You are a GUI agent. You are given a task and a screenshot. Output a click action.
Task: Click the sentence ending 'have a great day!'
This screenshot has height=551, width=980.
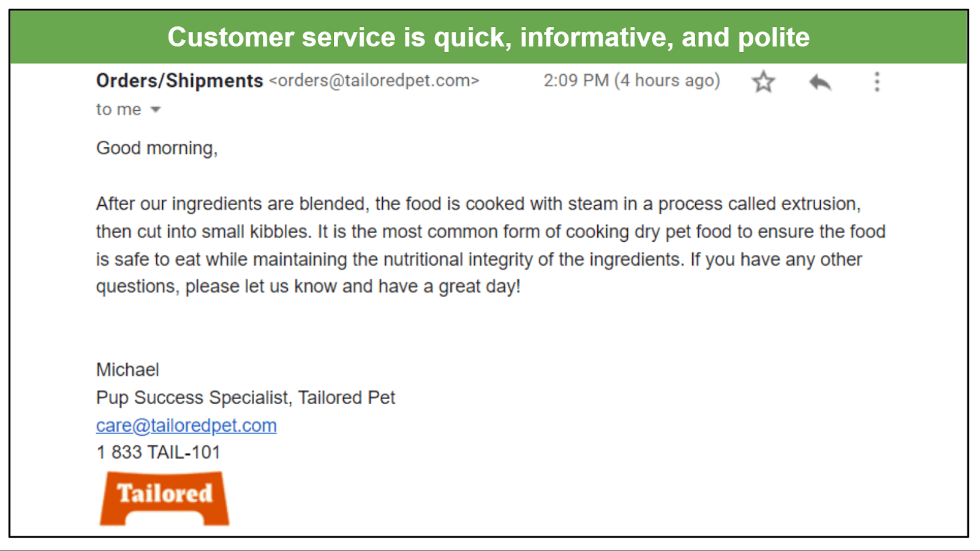308,287
